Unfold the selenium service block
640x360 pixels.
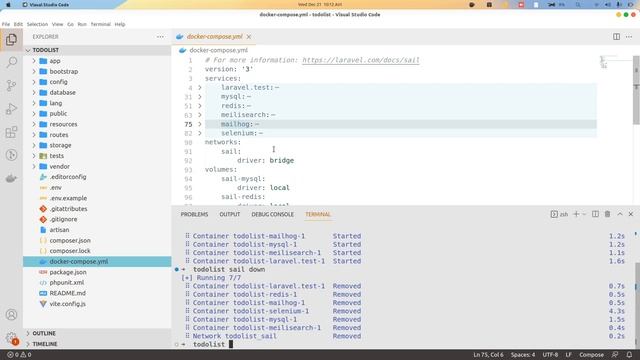pos(200,133)
